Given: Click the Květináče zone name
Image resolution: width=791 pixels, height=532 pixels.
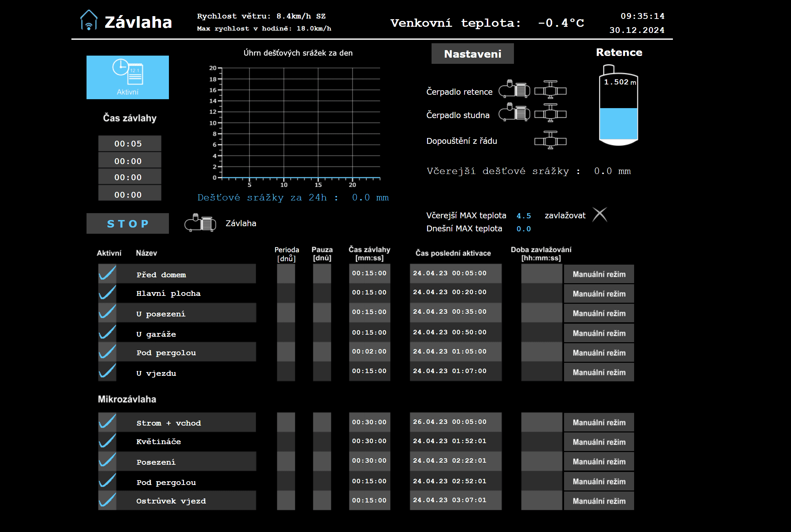Looking at the screenshot, I should pyautogui.click(x=159, y=441).
